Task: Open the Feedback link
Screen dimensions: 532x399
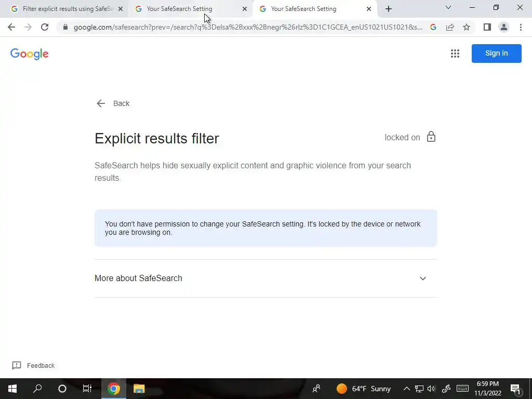Action: (33, 365)
